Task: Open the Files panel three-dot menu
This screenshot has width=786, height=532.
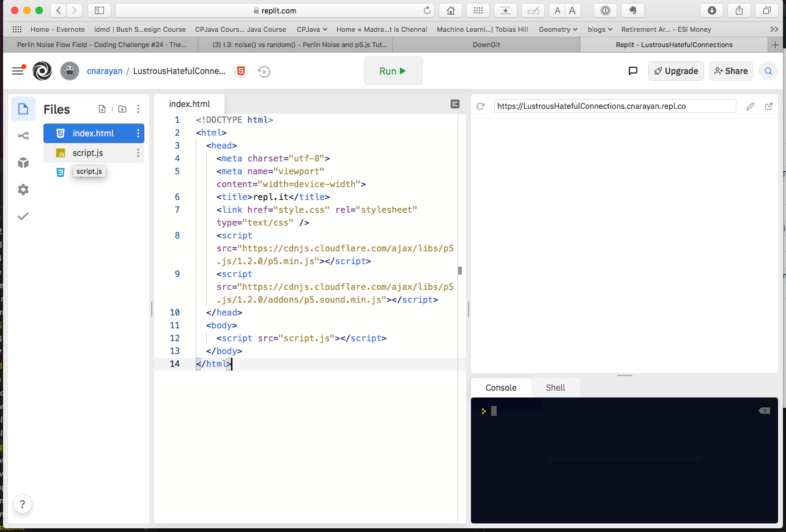Action: [x=138, y=109]
